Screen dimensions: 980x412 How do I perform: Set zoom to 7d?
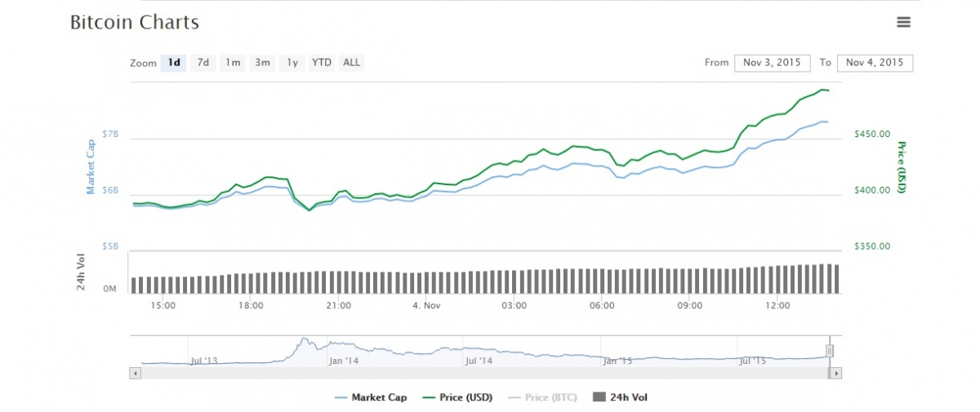pos(203,63)
